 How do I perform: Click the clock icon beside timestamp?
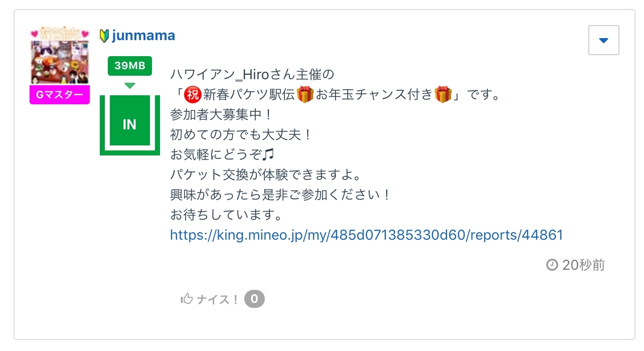[x=552, y=265]
